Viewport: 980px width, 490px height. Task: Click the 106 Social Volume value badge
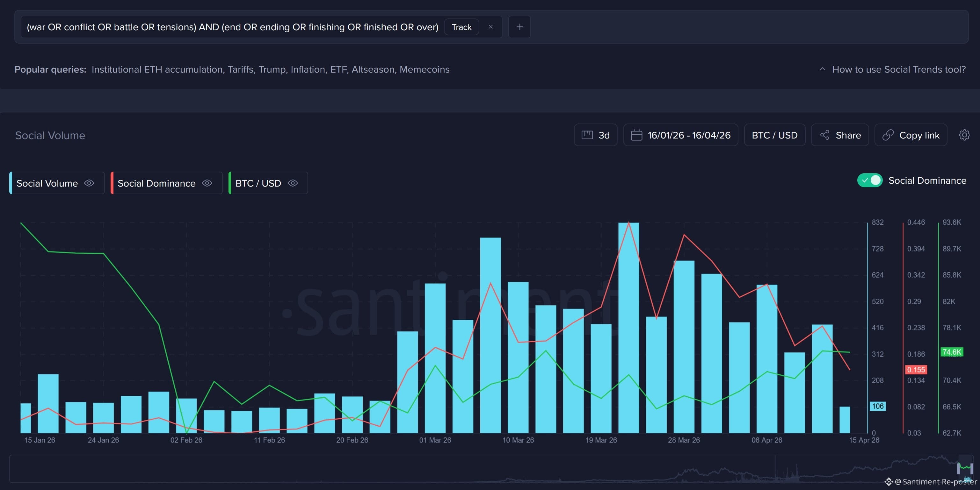[878, 406]
